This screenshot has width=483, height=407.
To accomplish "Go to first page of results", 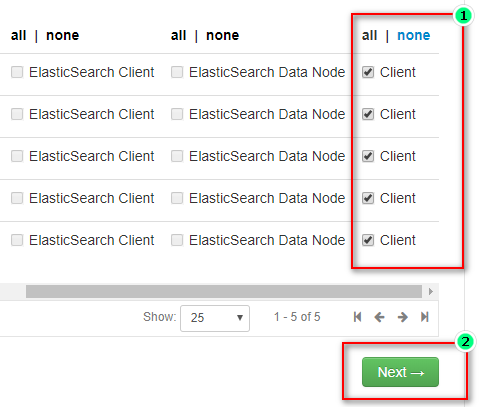I will click(357, 317).
